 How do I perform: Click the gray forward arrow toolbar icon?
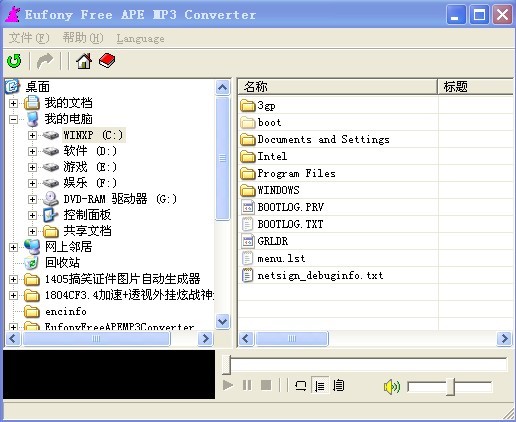click(45, 61)
